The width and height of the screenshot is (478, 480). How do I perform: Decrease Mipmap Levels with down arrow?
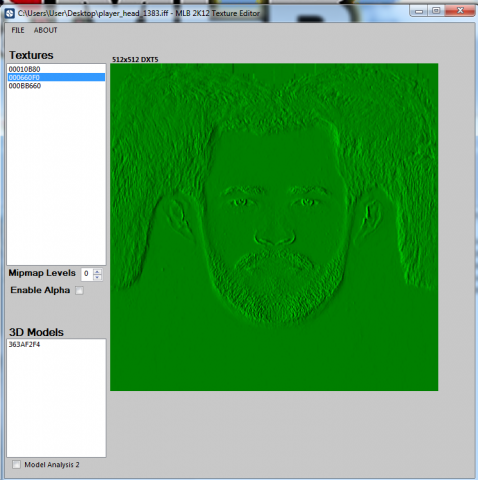pyautogui.click(x=97, y=277)
